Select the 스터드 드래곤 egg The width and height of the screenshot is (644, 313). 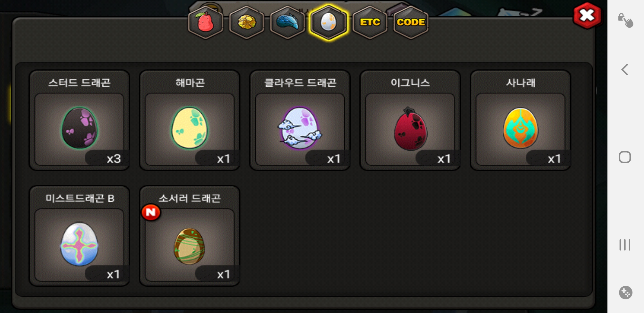pyautogui.click(x=79, y=120)
